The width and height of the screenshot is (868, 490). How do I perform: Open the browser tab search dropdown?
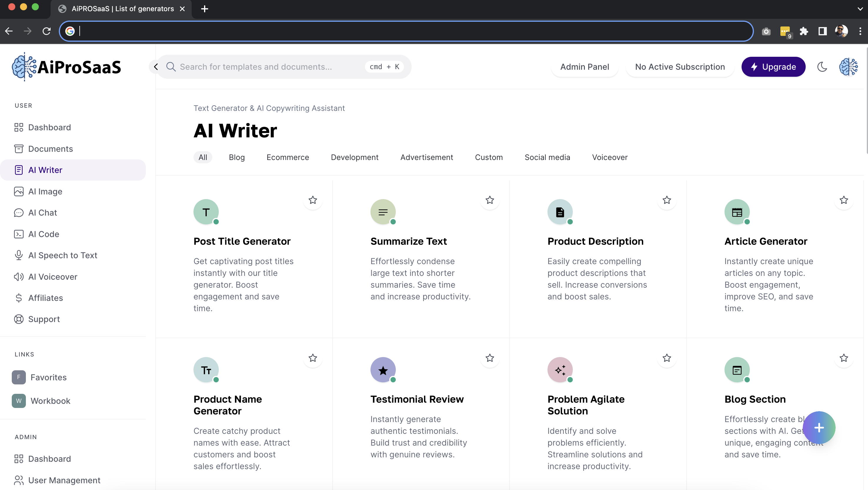click(x=860, y=9)
